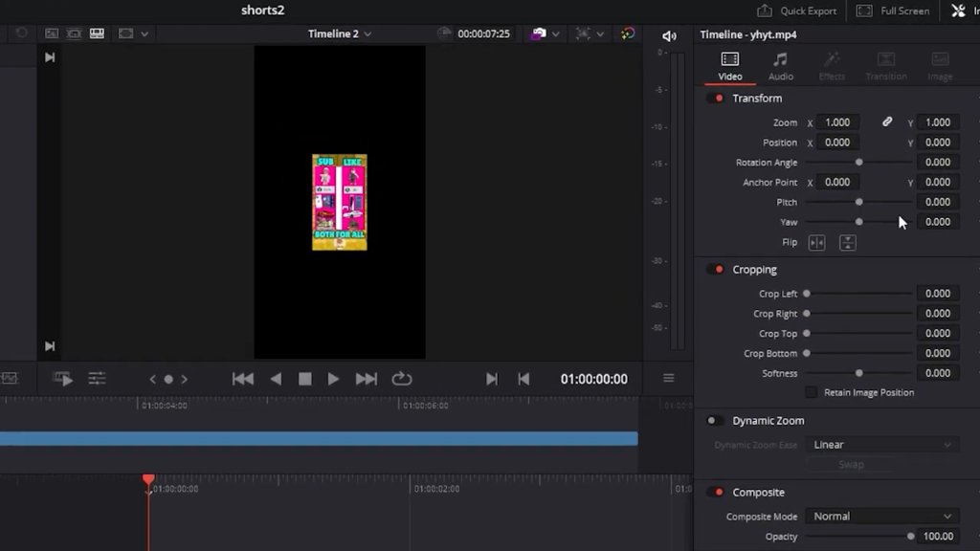Go to next keyframe arrow
980x551 pixels.
(185, 379)
